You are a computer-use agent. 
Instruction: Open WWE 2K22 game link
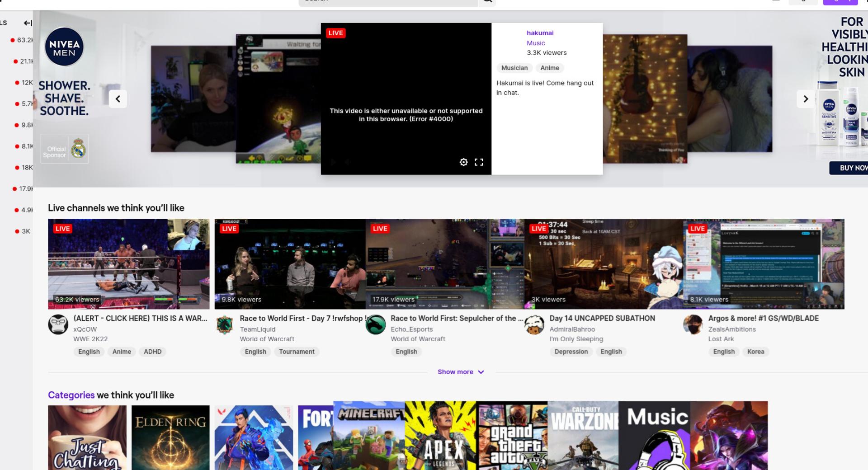pos(90,339)
